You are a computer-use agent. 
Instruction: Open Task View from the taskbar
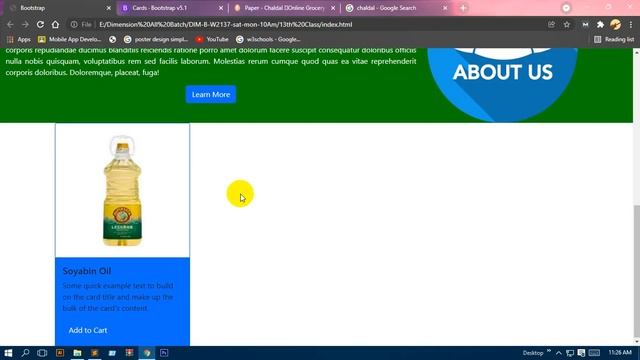tap(42, 353)
